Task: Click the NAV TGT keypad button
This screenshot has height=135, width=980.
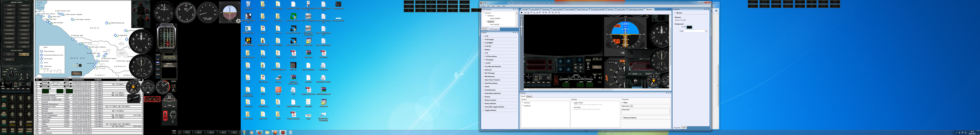Action: (x=4, y=123)
